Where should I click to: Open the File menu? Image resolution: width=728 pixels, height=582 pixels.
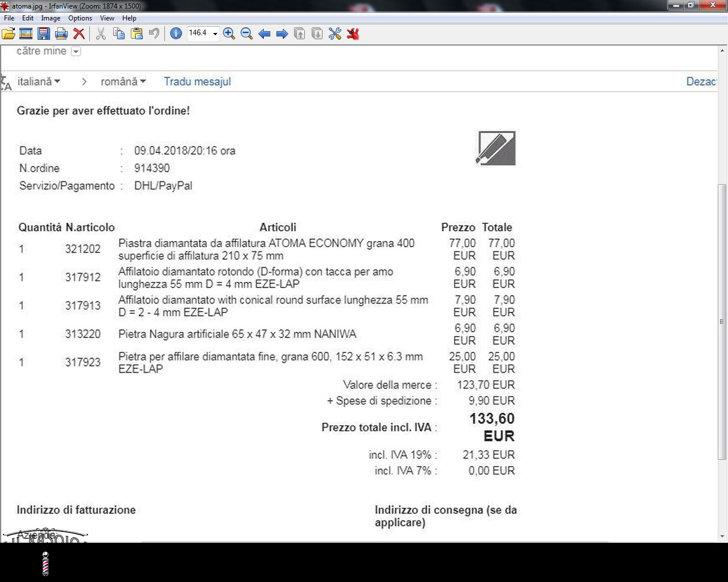pos(9,18)
